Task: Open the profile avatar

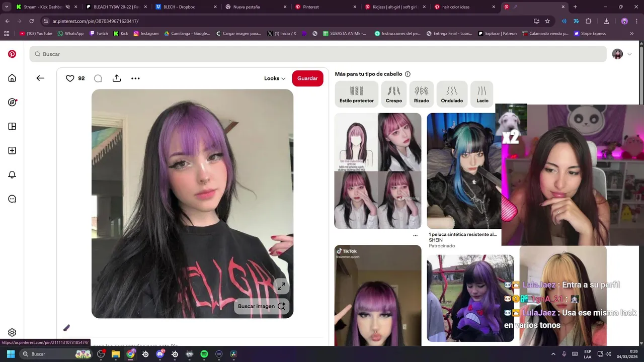Action: (617, 54)
